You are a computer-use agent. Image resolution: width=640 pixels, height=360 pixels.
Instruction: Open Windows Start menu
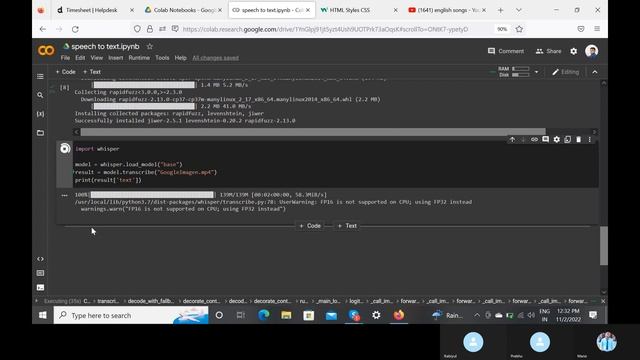[42, 315]
